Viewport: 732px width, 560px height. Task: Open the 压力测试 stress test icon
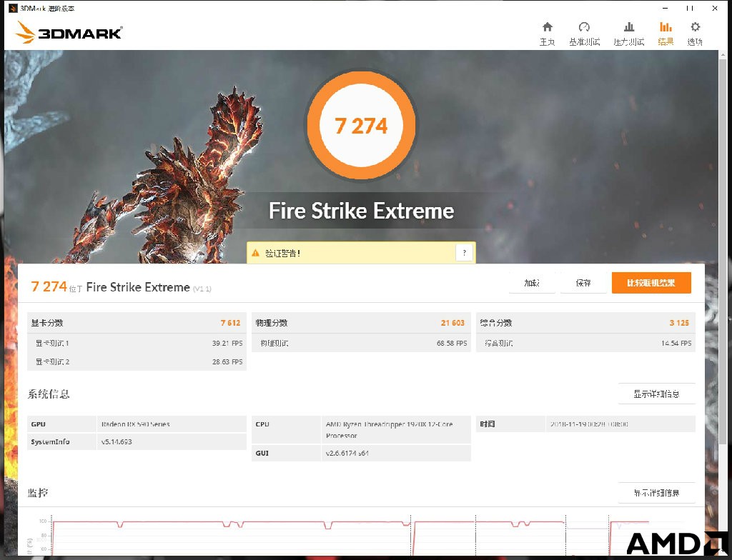point(629,27)
